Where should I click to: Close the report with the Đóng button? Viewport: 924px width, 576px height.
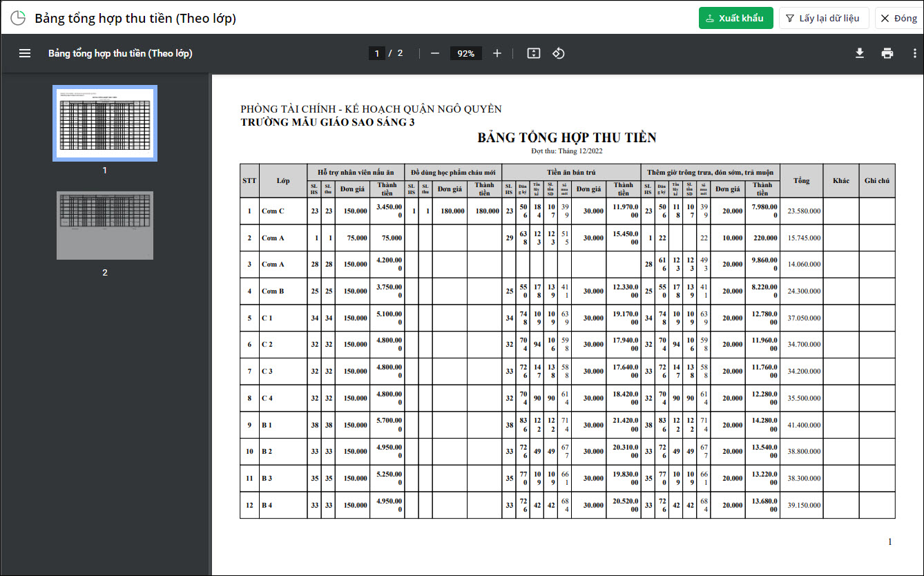pyautogui.click(x=899, y=18)
